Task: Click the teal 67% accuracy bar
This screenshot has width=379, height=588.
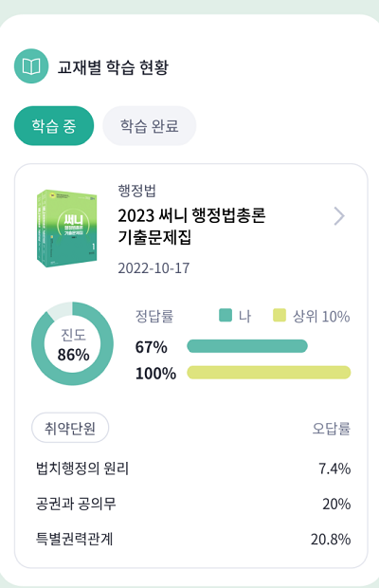Action: pyautogui.click(x=247, y=346)
